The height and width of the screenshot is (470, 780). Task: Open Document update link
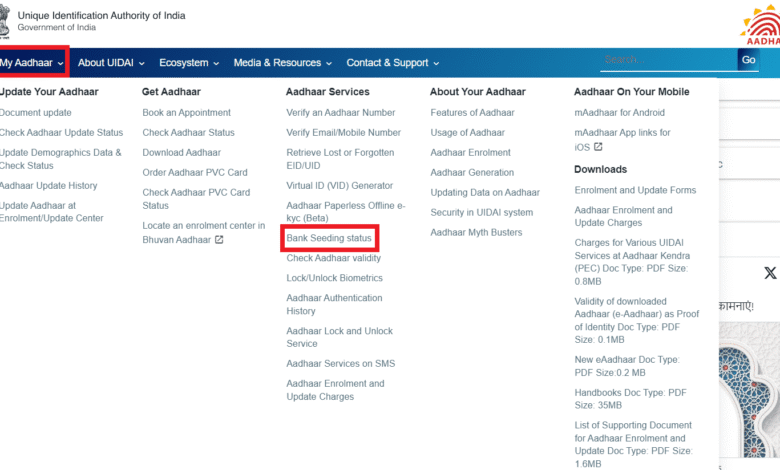point(36,113)
